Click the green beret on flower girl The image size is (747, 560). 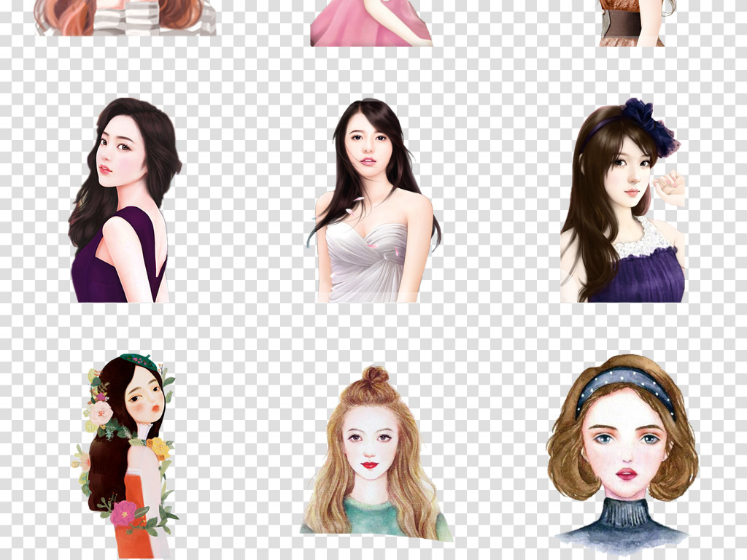139,361
